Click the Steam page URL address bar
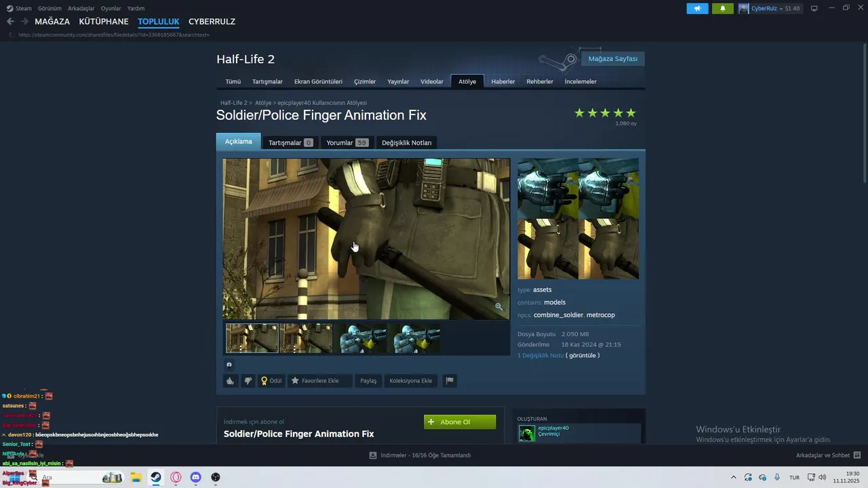The height and width of the screenshot is (488, 868). click(x=114, y=35)
